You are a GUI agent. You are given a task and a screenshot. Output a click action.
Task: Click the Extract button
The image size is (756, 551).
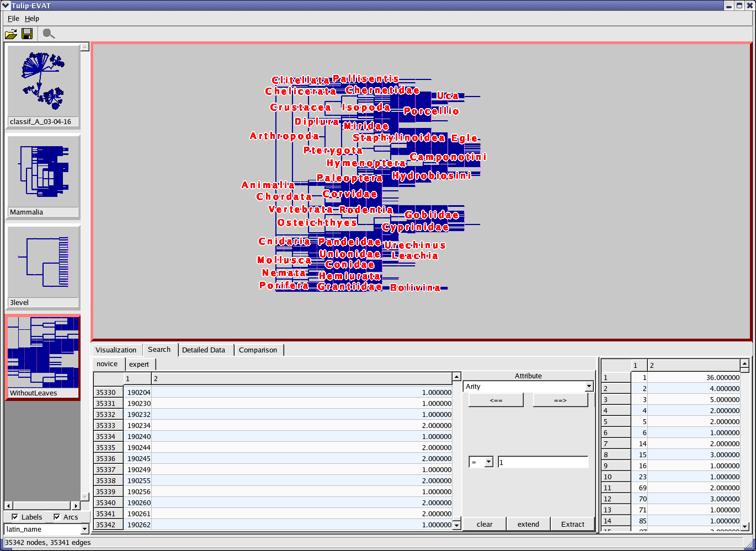(x=572, y=524)
